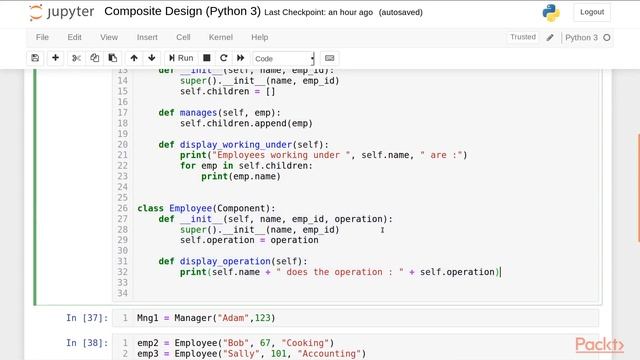Open the cell type dropdown showing Code
640x360 pixels.
(x=284, y=58)
